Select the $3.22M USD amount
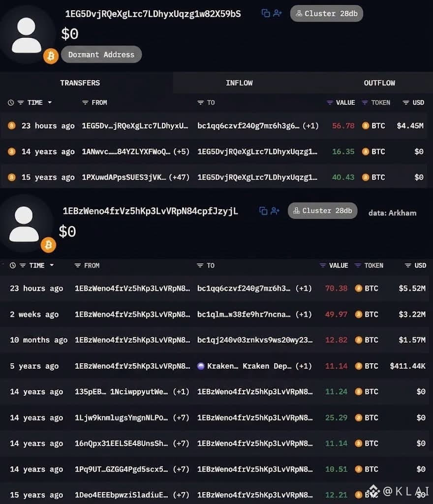 coord(412,315)
